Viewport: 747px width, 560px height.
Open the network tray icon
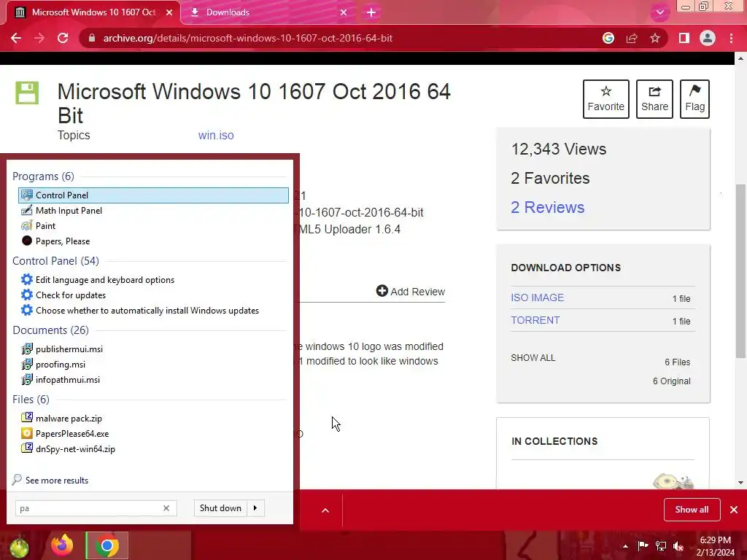[661, 545]
